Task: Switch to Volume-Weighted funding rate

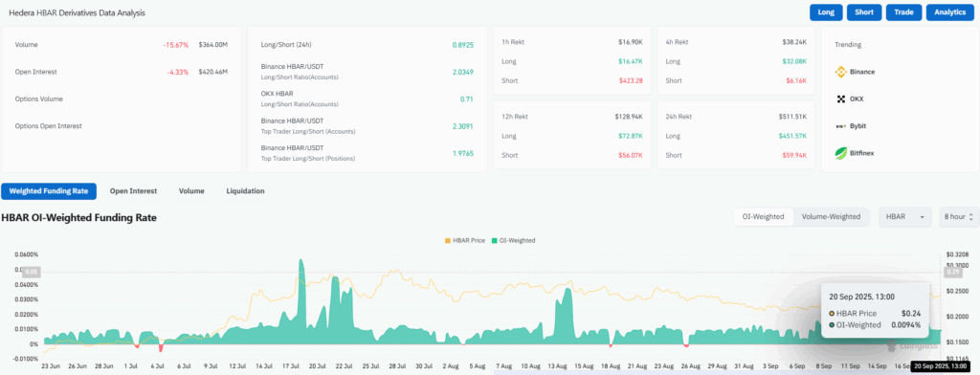Action: pyautogui.click(x=831, y=217)
